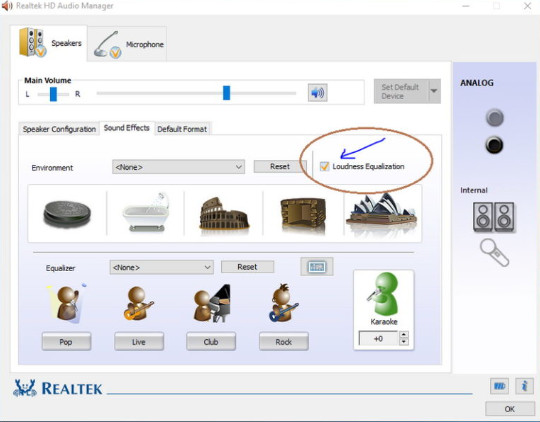Click the Pop preset button
The width and height of the screenshot is (540, 422).
point(66,342)
